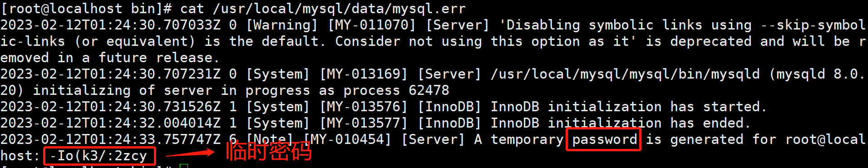868x168 pixels.
Task: Click the text 'InnoDB initialization has ended.'
Action: (621, 123)
